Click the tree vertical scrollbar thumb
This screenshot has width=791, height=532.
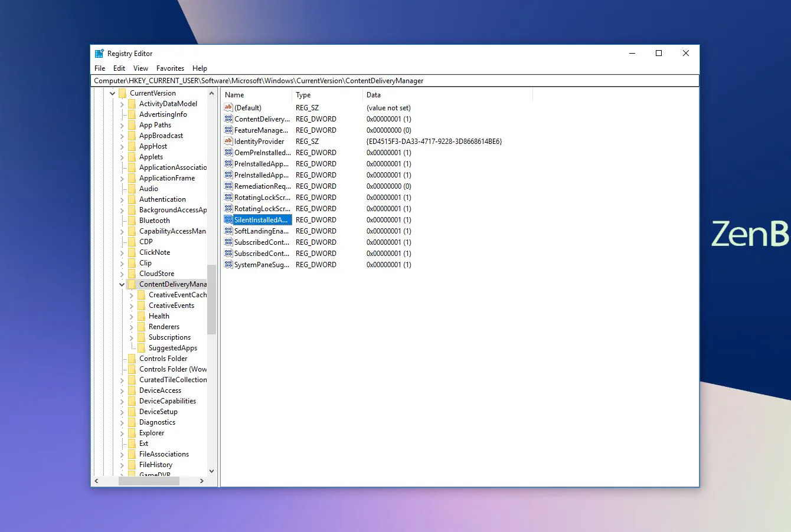211,300
